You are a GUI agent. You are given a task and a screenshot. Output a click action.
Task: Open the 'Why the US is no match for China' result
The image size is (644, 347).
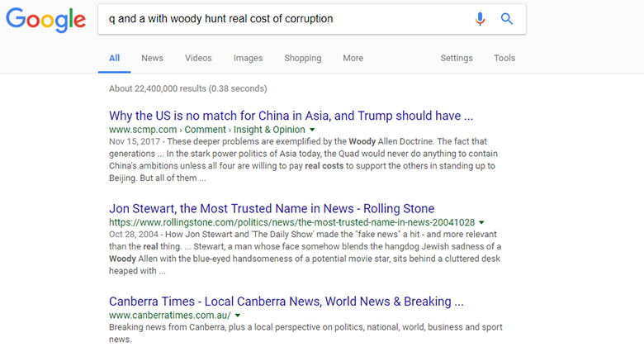coord(291,116)
